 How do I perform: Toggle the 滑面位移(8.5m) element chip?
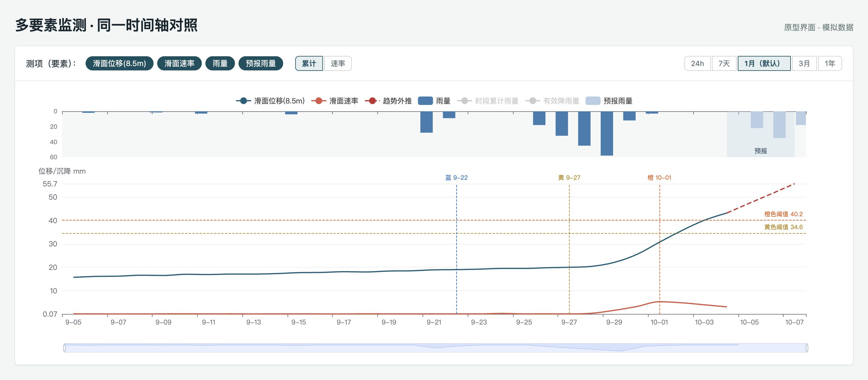119,63
